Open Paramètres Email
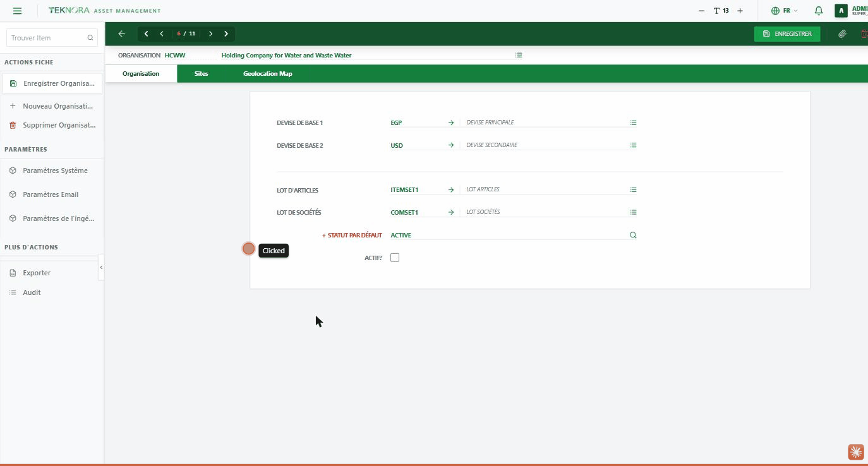868x466 pixels. coord(52,194)
